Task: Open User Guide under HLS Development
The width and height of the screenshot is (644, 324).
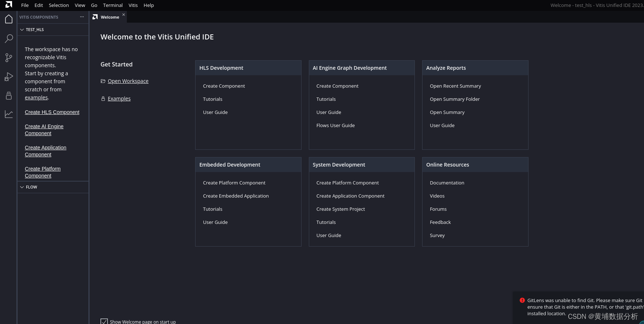Action: coord(215,112)
